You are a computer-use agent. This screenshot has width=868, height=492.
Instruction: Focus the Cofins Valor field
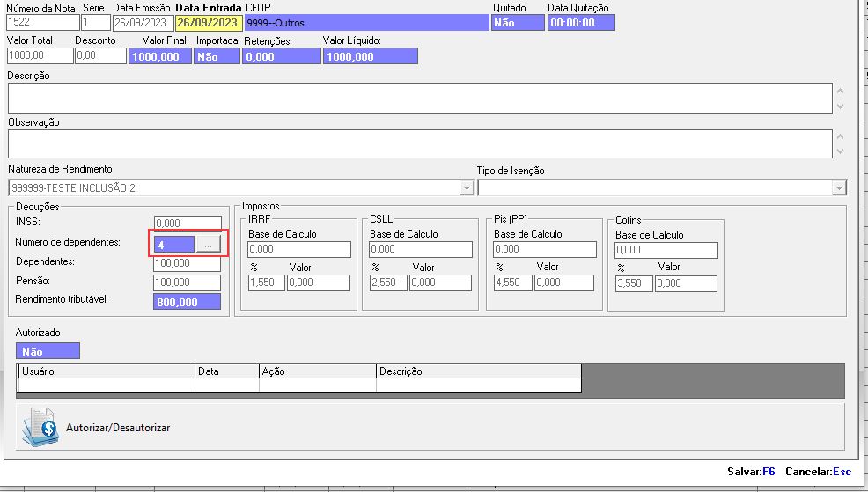click(687, 283)
